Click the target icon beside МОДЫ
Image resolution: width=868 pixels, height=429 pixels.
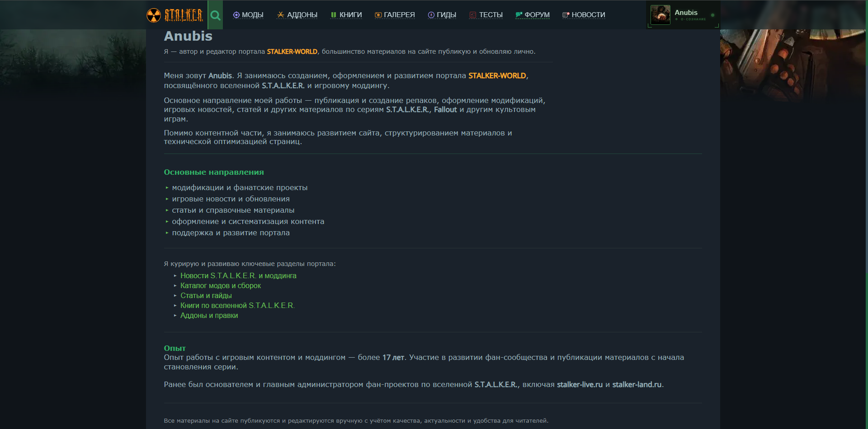236,15
